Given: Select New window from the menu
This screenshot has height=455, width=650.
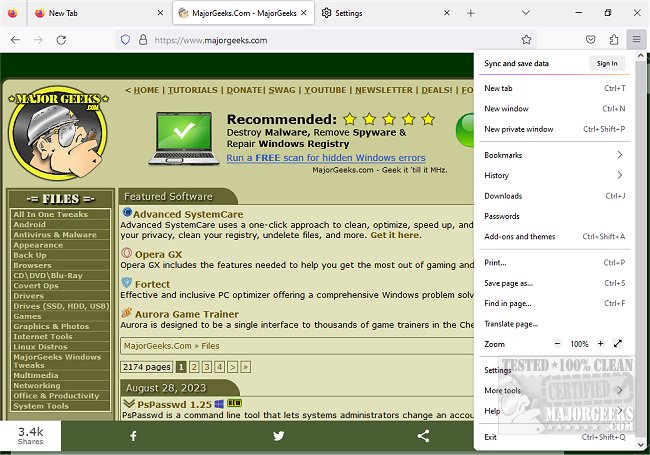Looking at the screenshot, I should (x=554, y=109).
